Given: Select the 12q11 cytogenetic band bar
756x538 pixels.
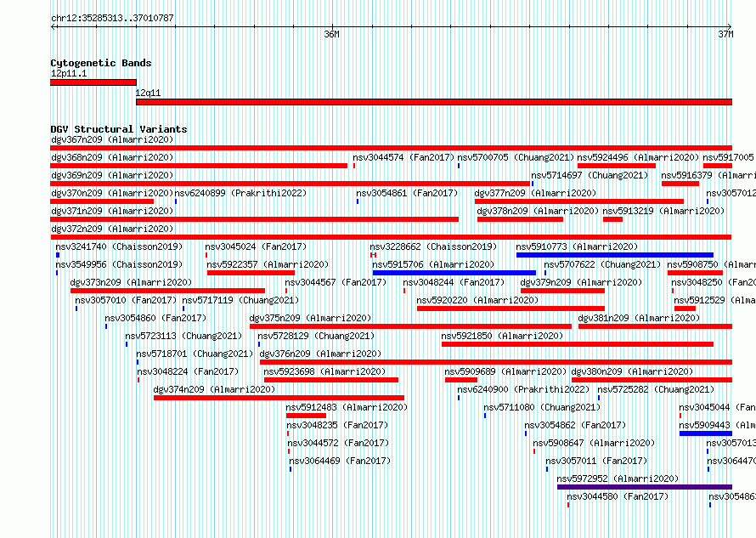Looking at the screenshot, I should coord(434,102).
